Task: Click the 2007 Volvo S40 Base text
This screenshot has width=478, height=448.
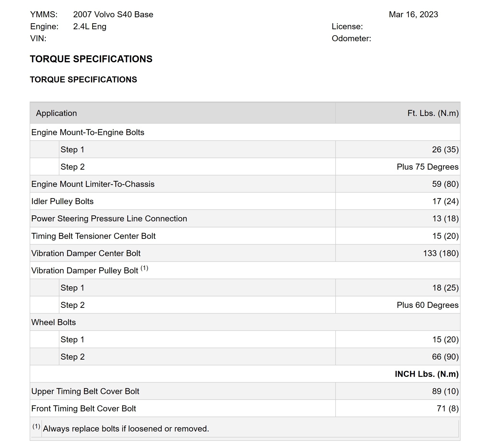Action: 113,14
